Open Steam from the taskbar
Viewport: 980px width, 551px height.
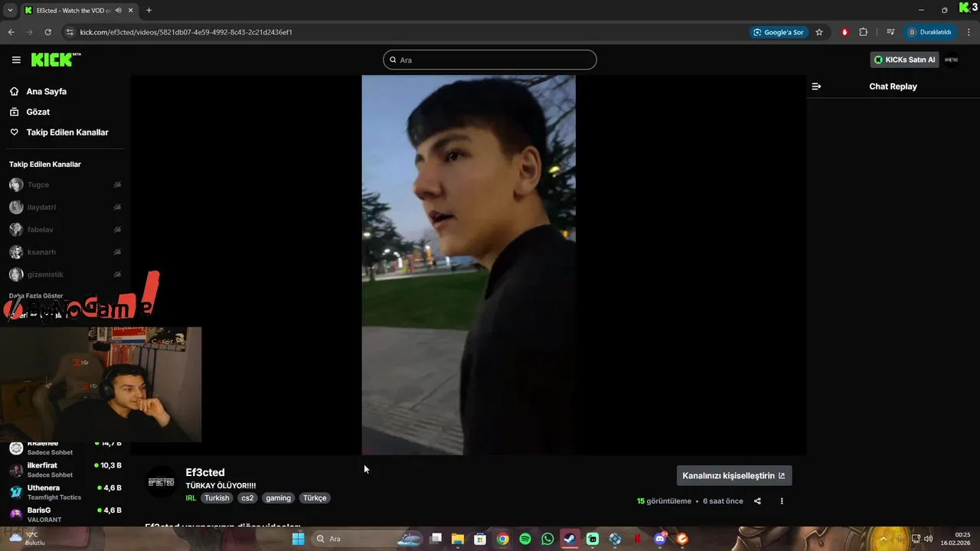pyautogui.click(x=570, y=539)
